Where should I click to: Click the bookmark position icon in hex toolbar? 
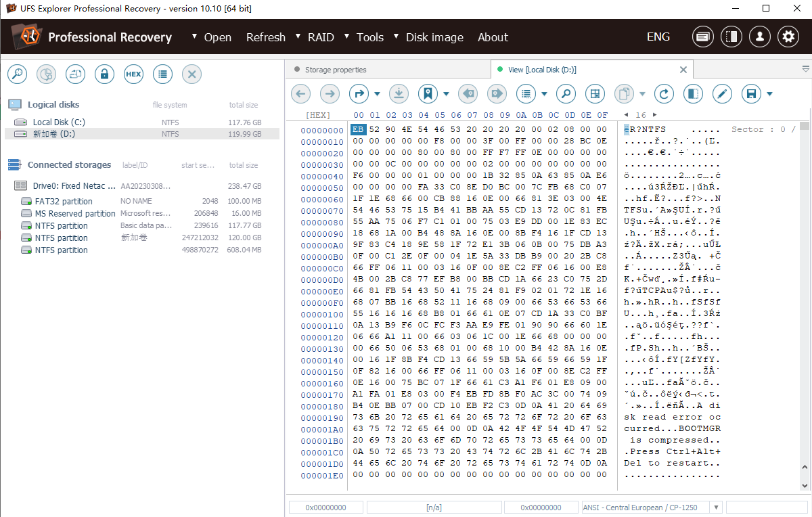(x=427, y=94)
